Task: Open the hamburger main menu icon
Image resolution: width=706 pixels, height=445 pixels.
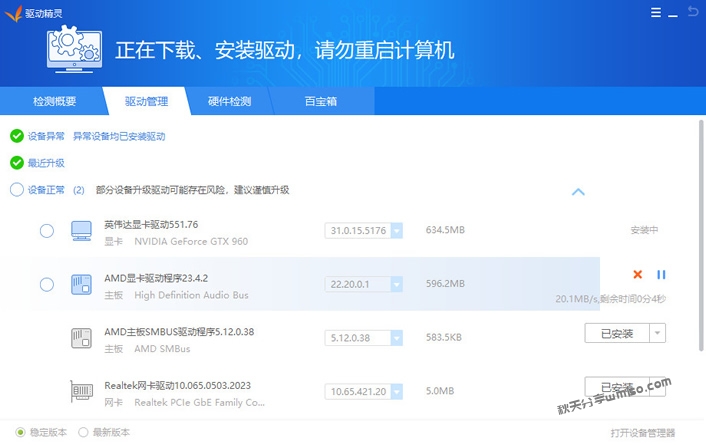Action: tap(656, 12)
